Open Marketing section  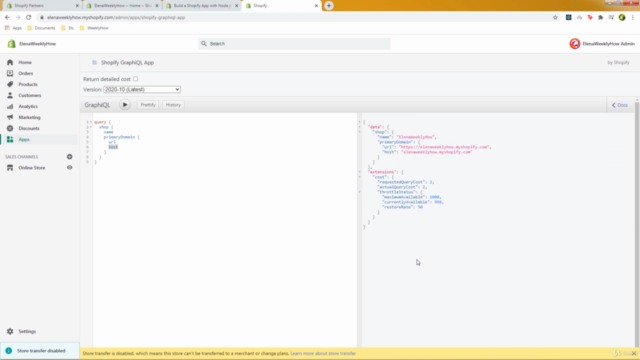point(29,118)
